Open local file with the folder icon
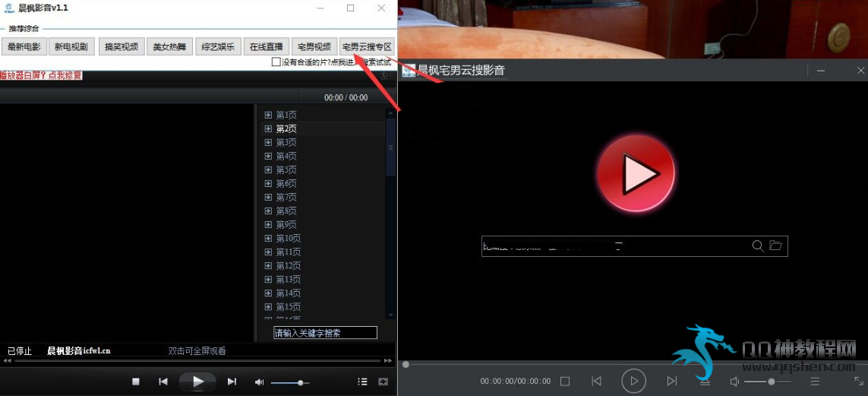Screen dimensions: 868x396 (x=775, y=246)
